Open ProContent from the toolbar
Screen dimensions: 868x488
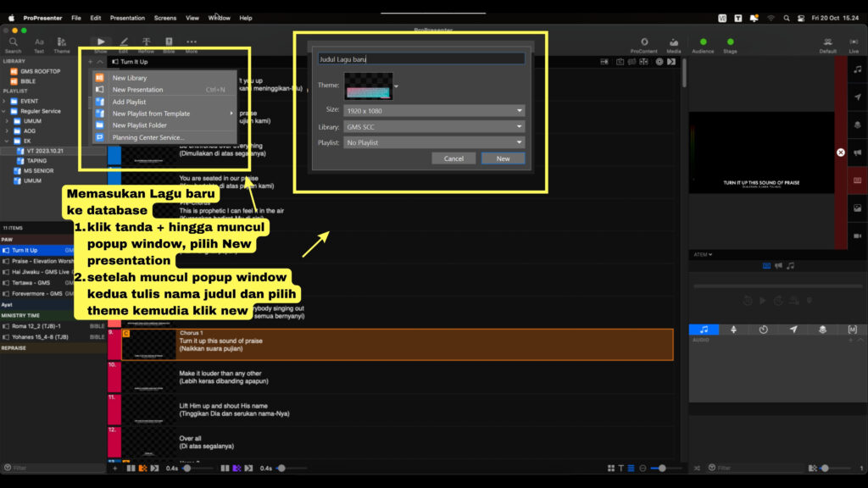(x=644, y=45)
